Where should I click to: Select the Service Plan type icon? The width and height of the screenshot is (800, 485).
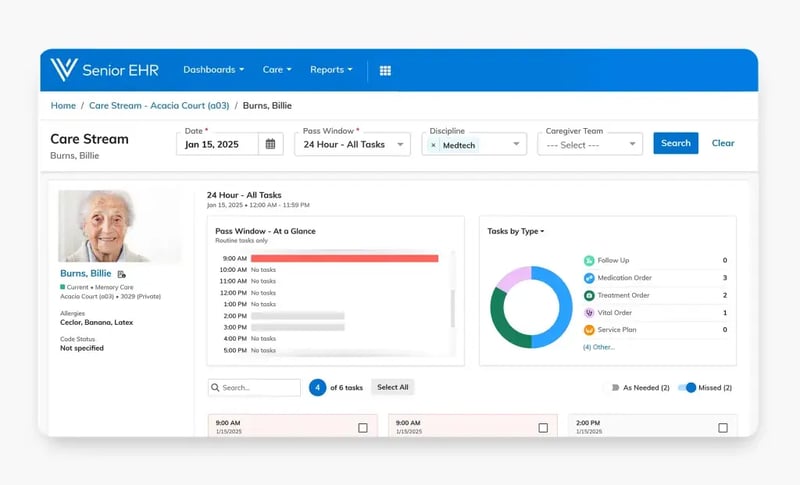pyautogui.click(x=589, y=330)
